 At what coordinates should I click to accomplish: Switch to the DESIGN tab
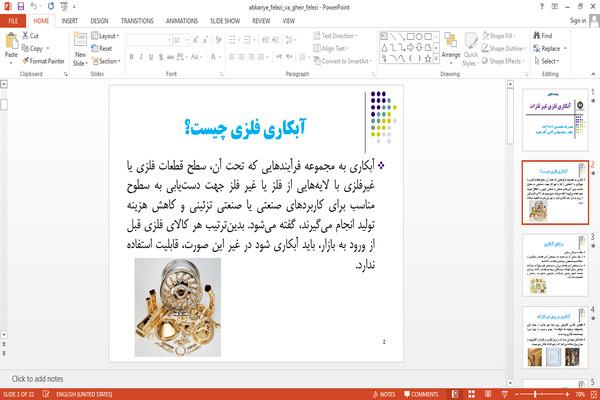coord(99,21)
